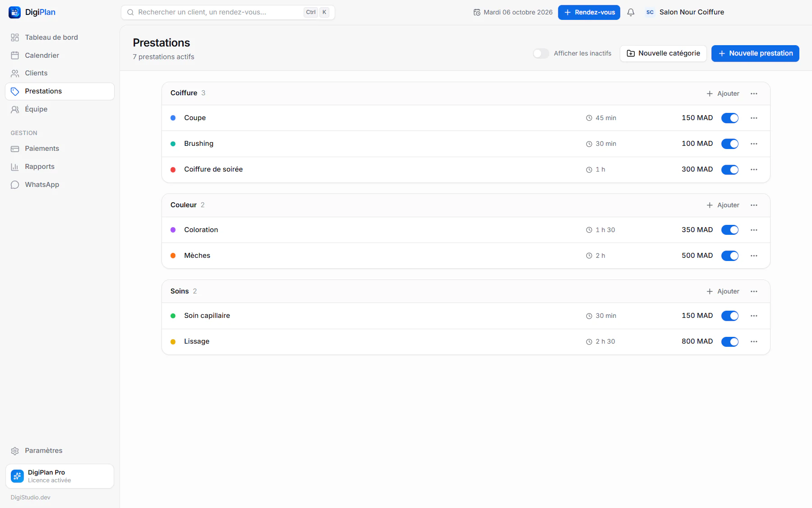Click the SC salon avatar
The height and width of the screenshot is (508, 812).
650,12
